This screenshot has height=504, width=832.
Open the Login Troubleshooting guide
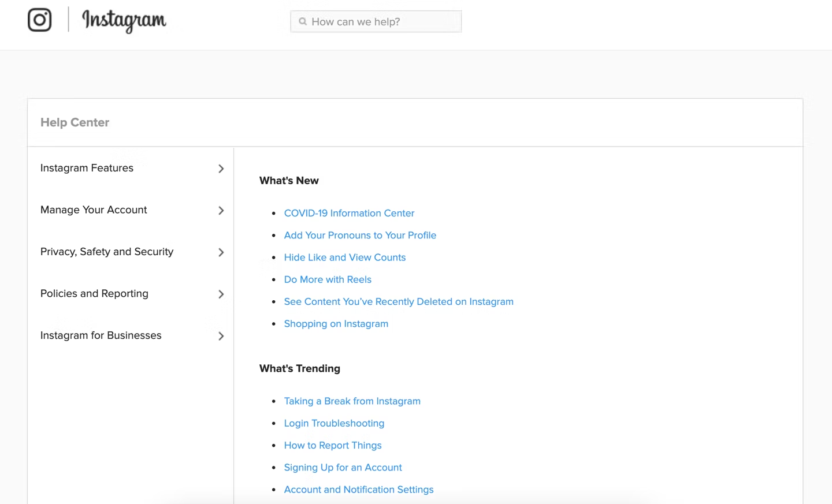[334, 423]
